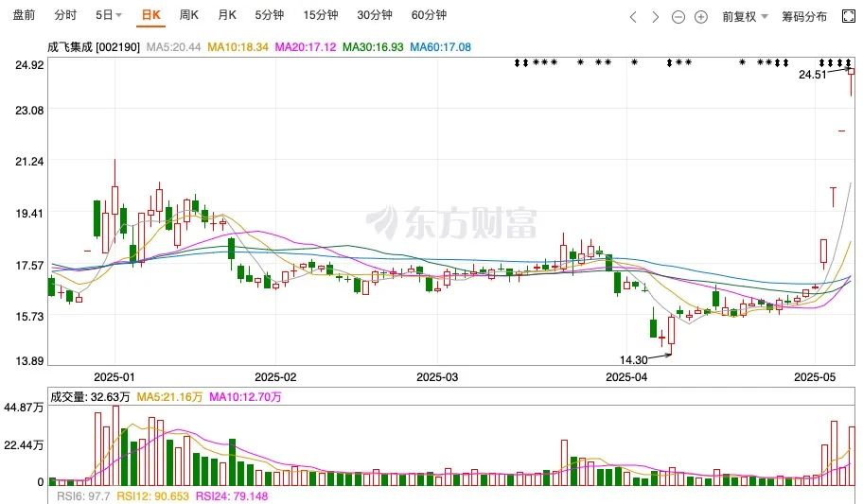The height and width of the screenshot is (504, 863).
Task: Click the 24.51 high price marker
Action: [813, 74]
